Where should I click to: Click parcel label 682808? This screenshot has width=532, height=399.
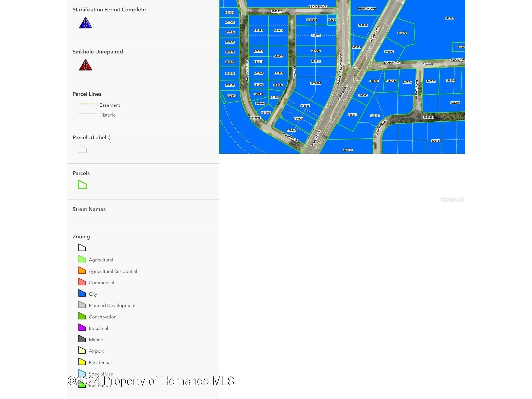click(x=363, y=25)
